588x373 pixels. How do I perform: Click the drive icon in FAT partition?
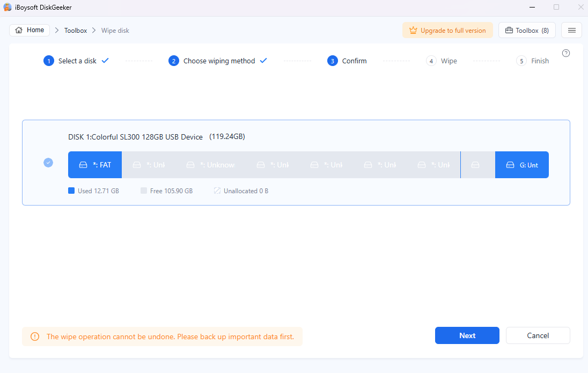tap(83, 165)
